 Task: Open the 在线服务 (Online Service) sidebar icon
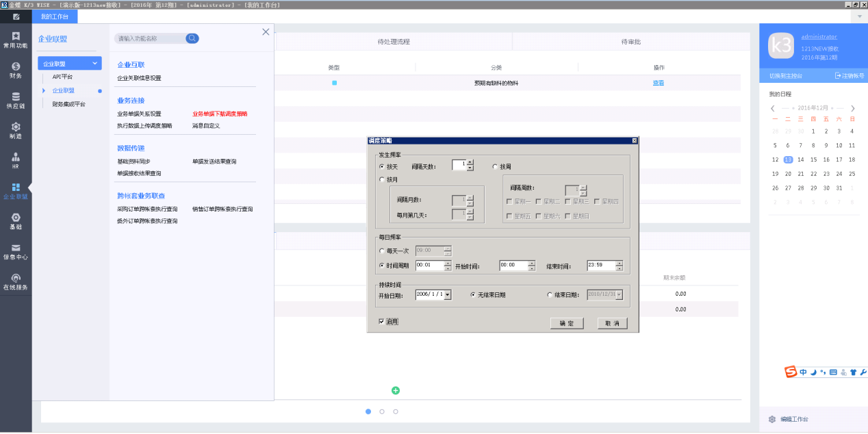pos(15,281)
